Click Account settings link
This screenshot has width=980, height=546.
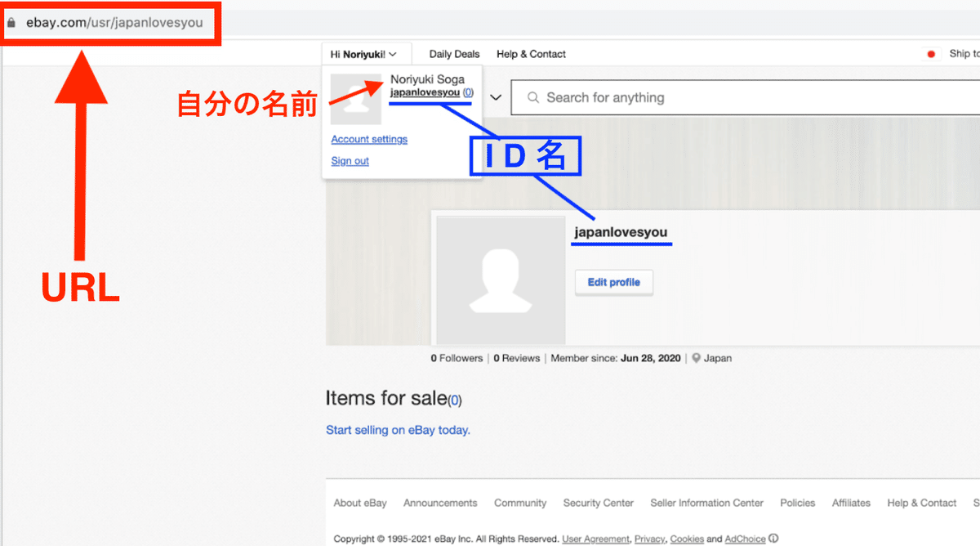tap(369, 139)
